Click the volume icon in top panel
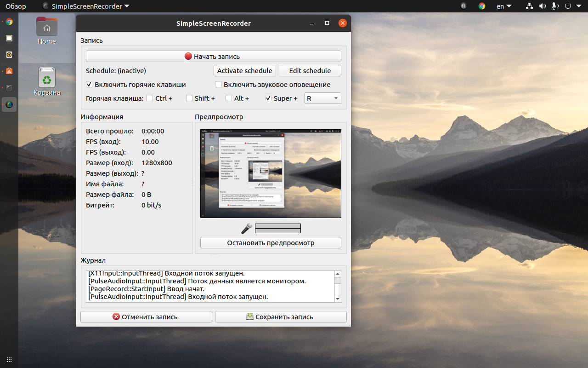The image size is (588, 368). 543,6
